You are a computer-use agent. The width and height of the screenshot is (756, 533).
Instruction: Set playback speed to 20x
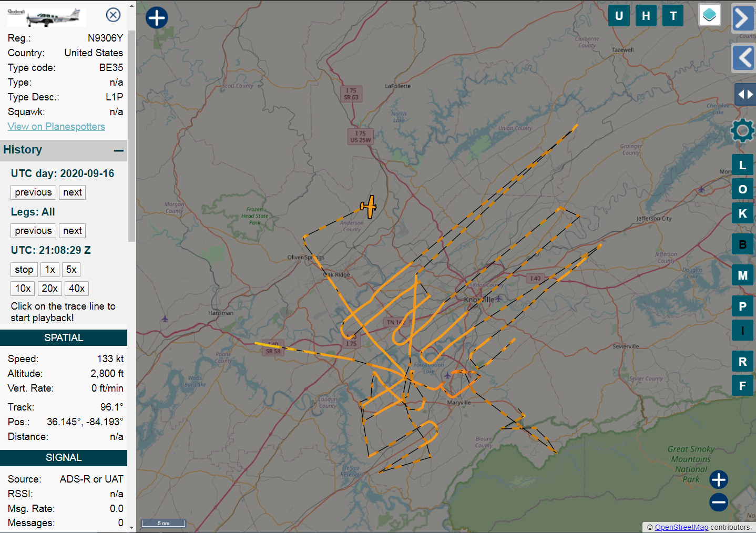(x=49, y=289)
